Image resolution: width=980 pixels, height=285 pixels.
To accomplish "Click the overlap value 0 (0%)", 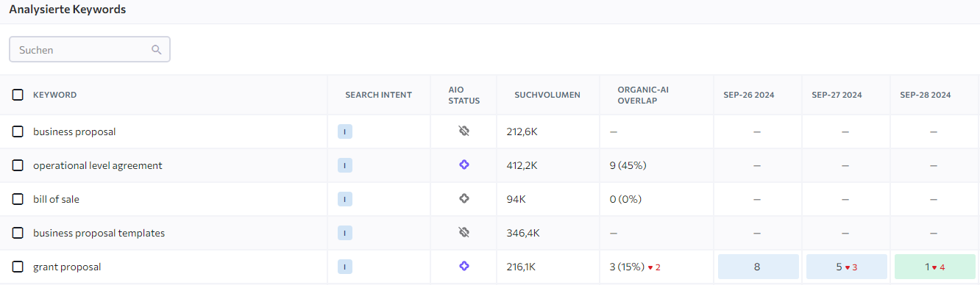I will (x=625, y=199).
